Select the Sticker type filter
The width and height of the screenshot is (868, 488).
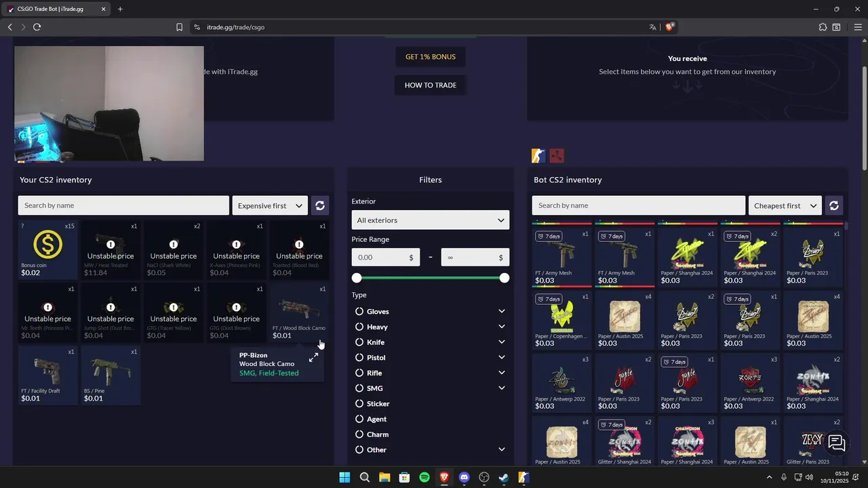[x=372, y=404]
